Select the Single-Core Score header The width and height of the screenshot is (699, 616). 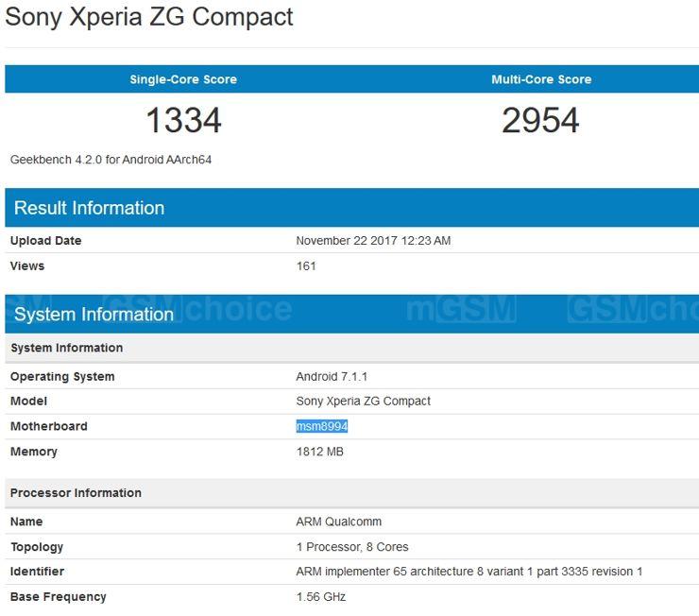point(183,79)
